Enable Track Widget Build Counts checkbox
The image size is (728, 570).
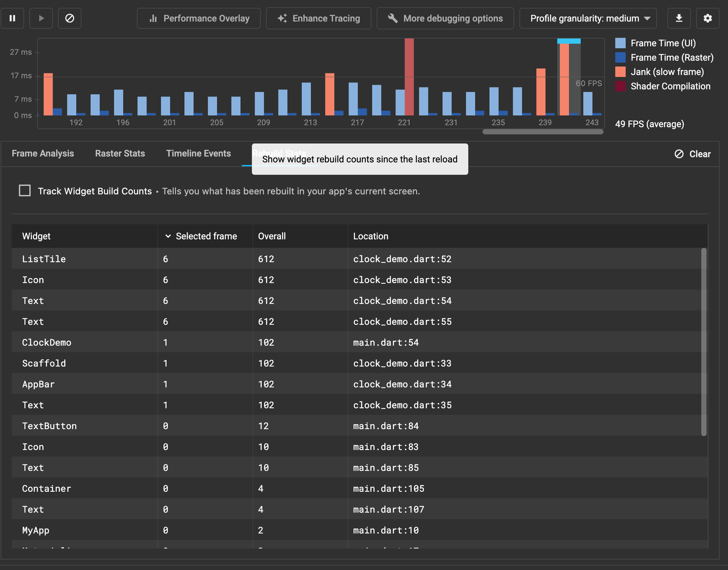[x=25, y=191]
